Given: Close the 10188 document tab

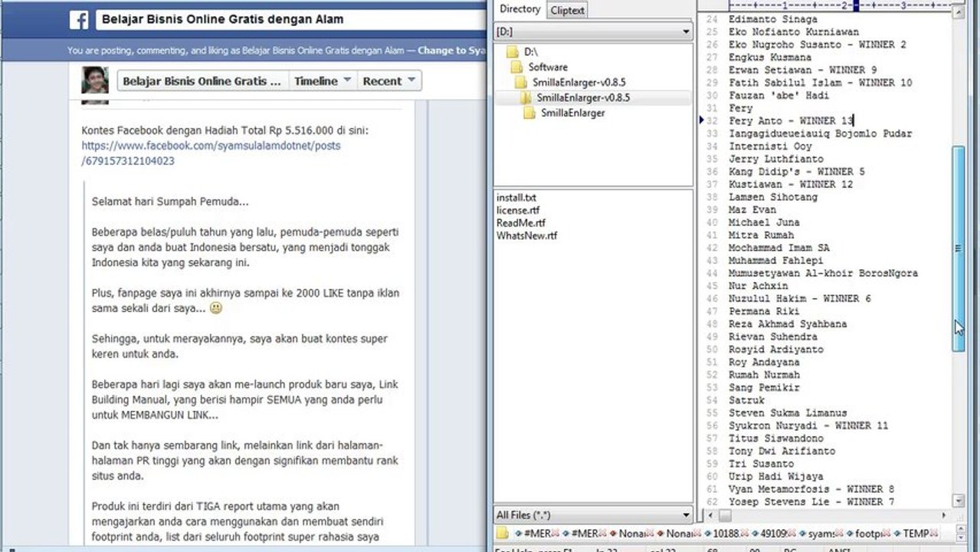Looking at the screenshot, I should [745, 533].
